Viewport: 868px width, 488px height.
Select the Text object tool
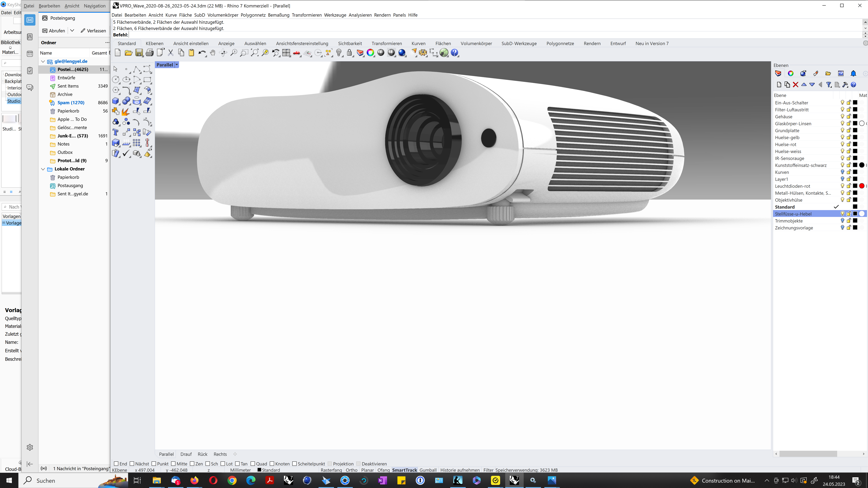pyautogui.click(x=116, y=132)
